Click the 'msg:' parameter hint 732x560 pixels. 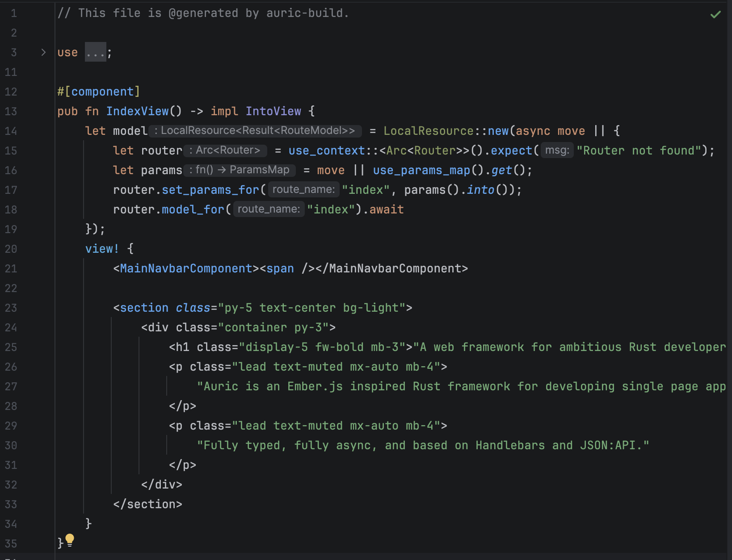(557, 150)
